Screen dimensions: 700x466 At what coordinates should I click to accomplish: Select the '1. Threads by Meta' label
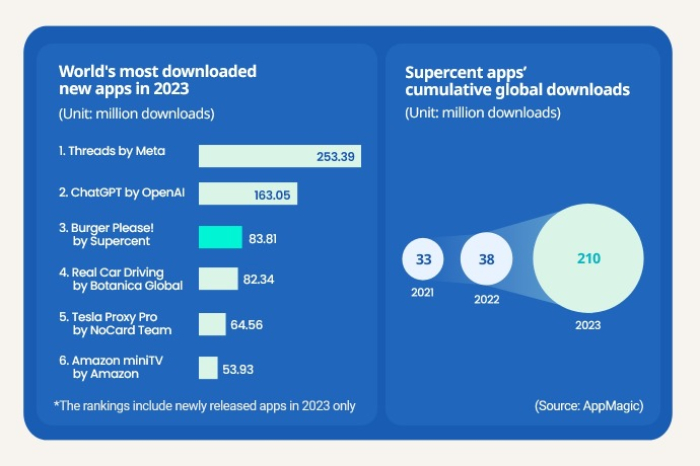point(112,151)
